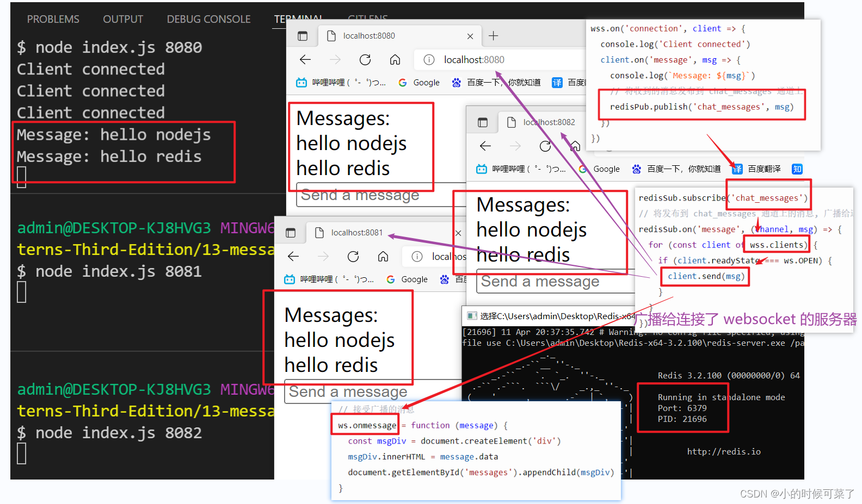Open bilibili bookmark in localhost:8082 window
Screen dimensions: 862x504
click(521, 169)
